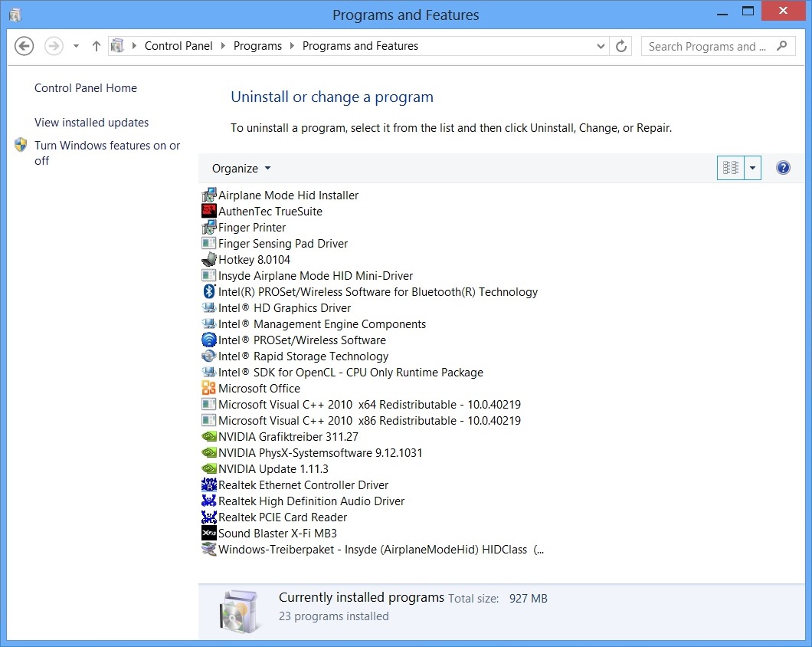Viewport: 812px width, 647px height.
Task: Expand the view options dropdown arrow
Action: pyautogui.click(x=752, y=167)
